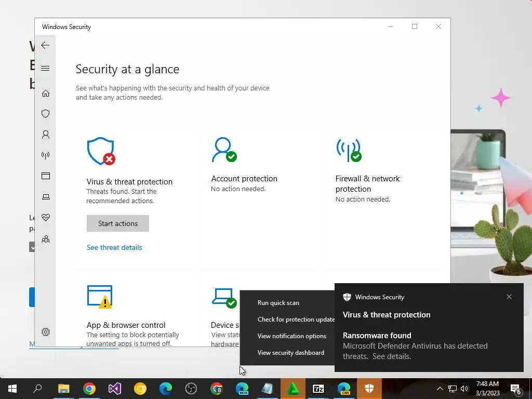Open Device performance & health heart icon

click(46, 218)
